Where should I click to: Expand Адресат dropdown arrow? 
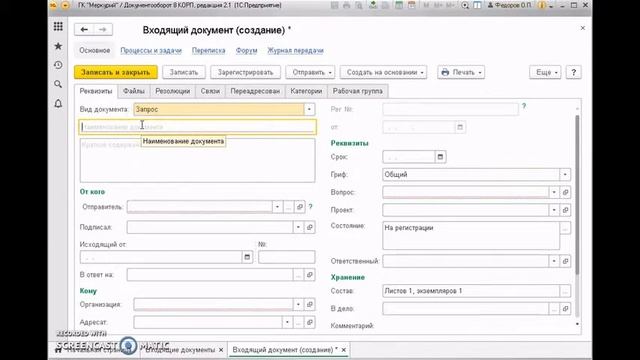click(287, 322)
